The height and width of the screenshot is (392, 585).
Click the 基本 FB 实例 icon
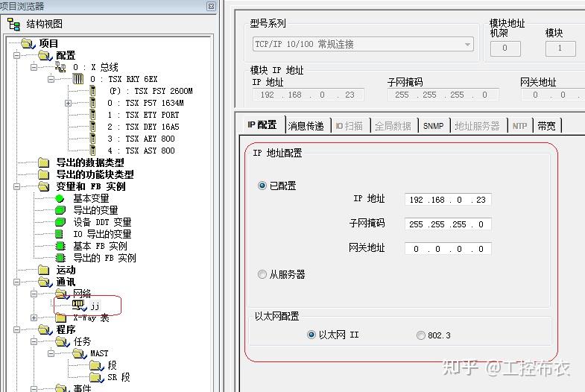[x=60, y=246]
